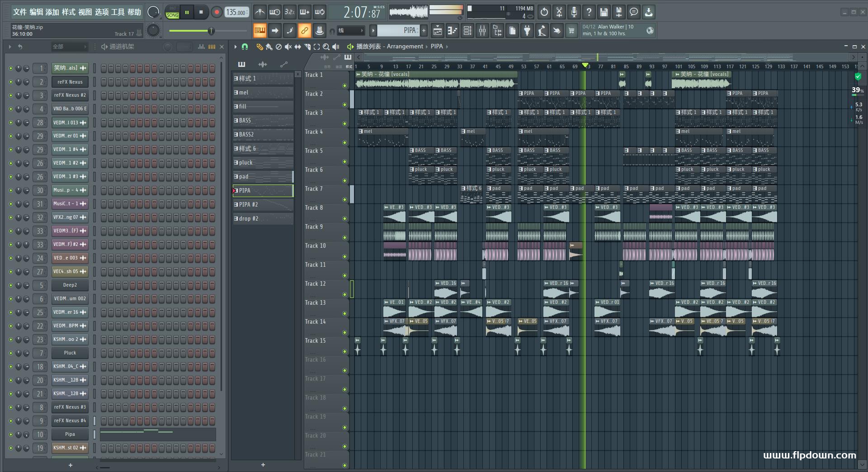Enable wait for input before recording
The image size is (868, 472).
click(x=274, y=12)
